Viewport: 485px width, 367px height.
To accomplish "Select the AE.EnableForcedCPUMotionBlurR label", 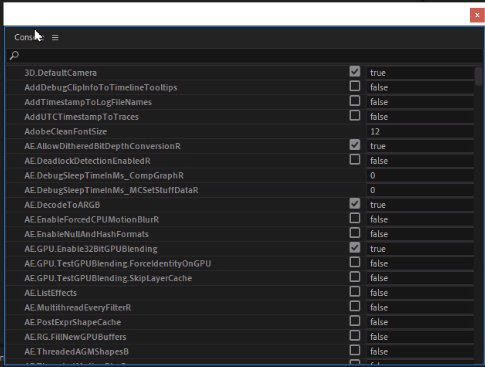I will tap(92, 219).
